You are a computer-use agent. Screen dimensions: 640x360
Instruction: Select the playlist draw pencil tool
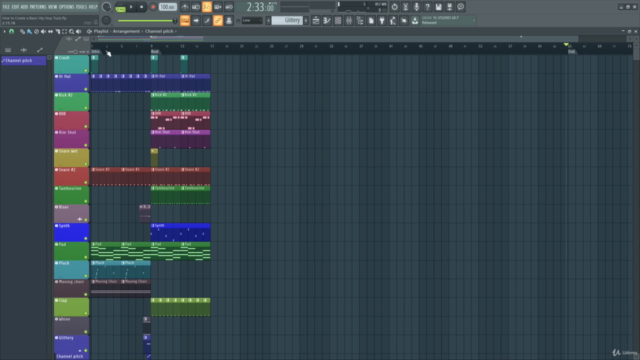click(x=22, y=31)
